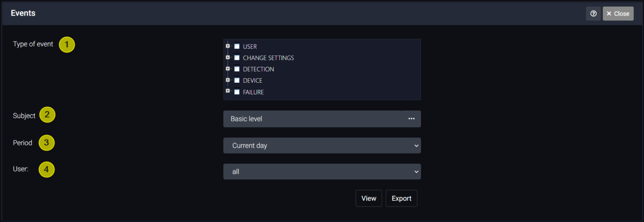644x222 pixels.
Task: Click the yellow number 4 marker
Action: point(46,169)
